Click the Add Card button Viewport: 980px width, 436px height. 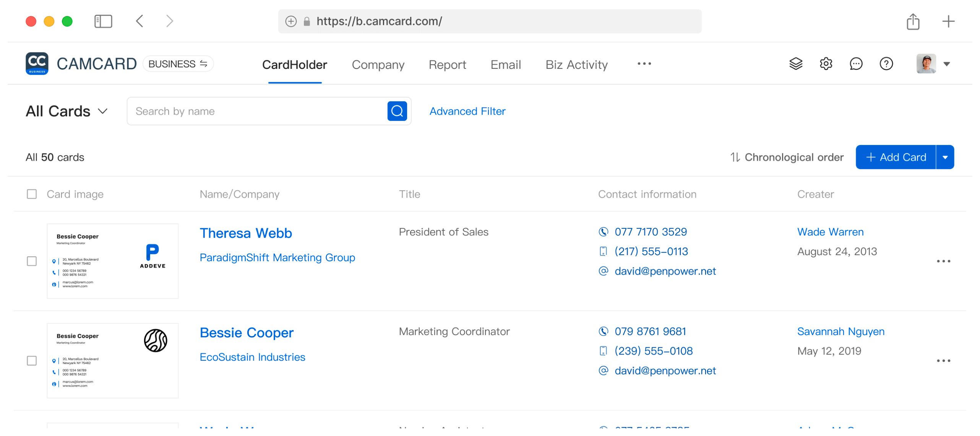(895, 157)
